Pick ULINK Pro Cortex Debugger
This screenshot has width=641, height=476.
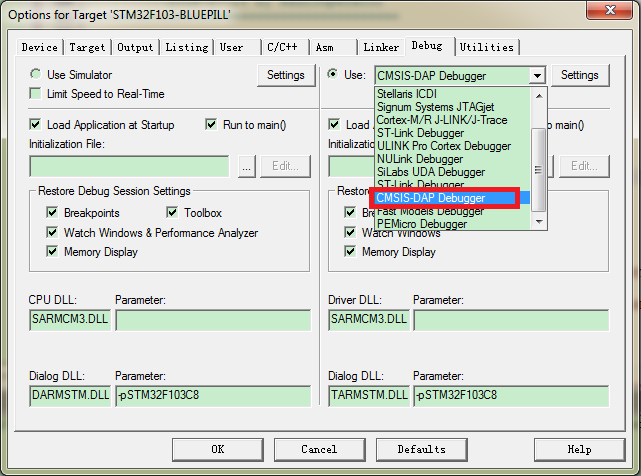click(453, 146)
